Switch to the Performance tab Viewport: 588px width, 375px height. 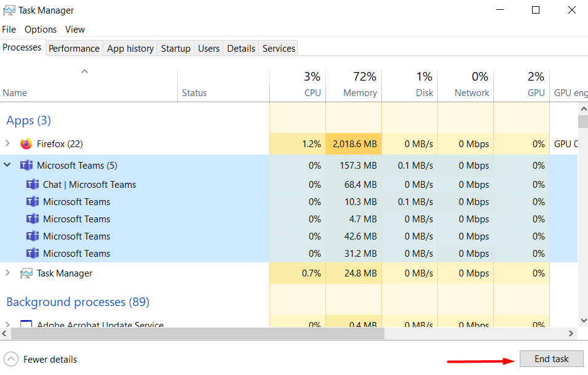(74, 49)
